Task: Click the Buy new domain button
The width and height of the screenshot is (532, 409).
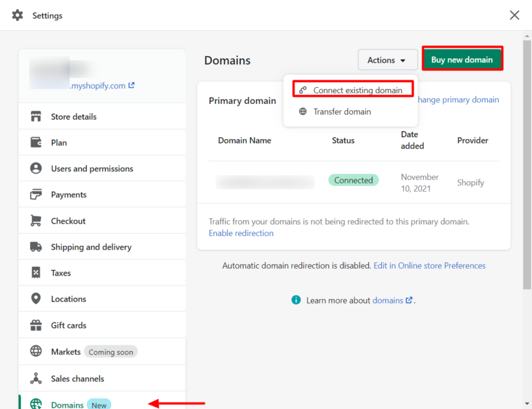Action: (462, 60)
